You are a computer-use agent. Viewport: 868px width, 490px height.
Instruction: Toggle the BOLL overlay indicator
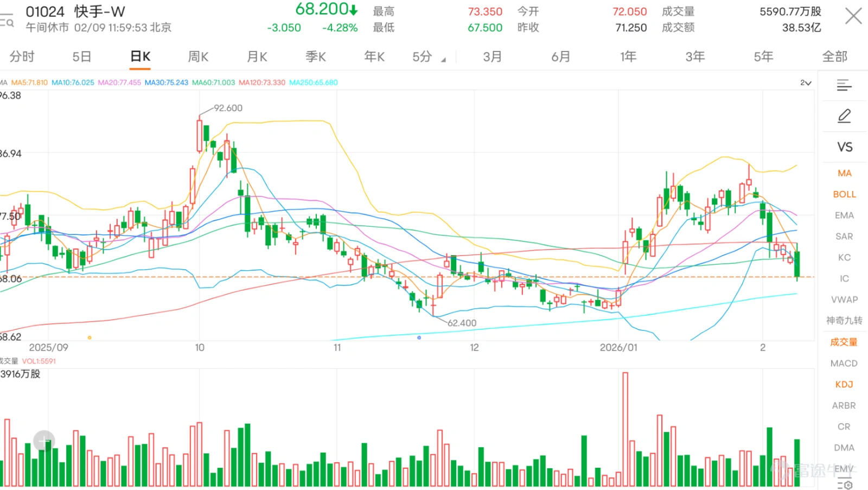845,194
